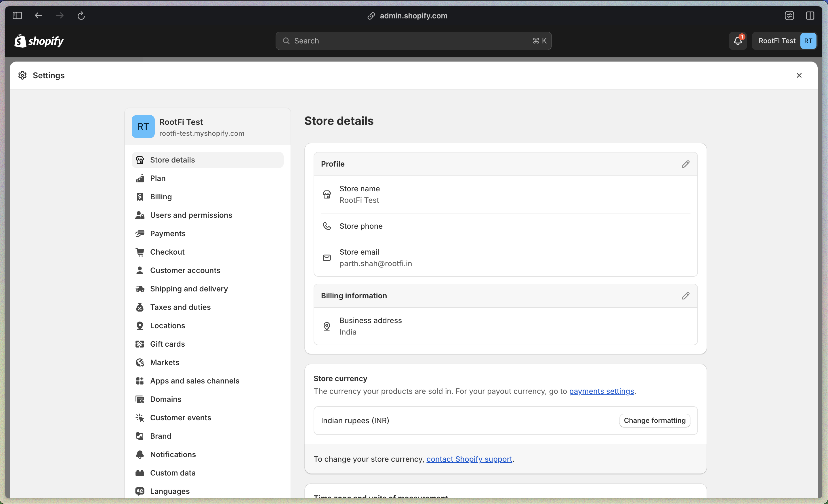Toggle the browser sidebar icon
This screenshot has height=504, width=828.
click(17, 16)
